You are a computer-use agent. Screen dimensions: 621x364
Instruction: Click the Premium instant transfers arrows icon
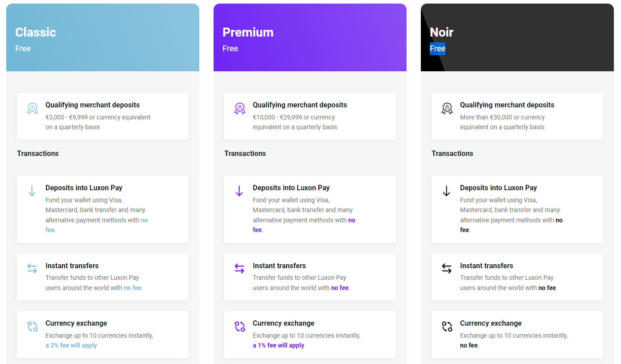(x=239, y=269)
